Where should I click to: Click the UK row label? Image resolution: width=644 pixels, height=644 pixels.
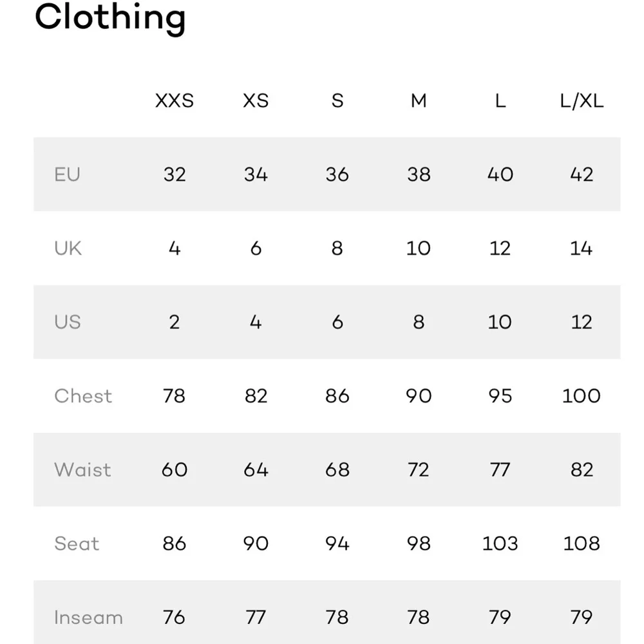(x=68, y=249)
